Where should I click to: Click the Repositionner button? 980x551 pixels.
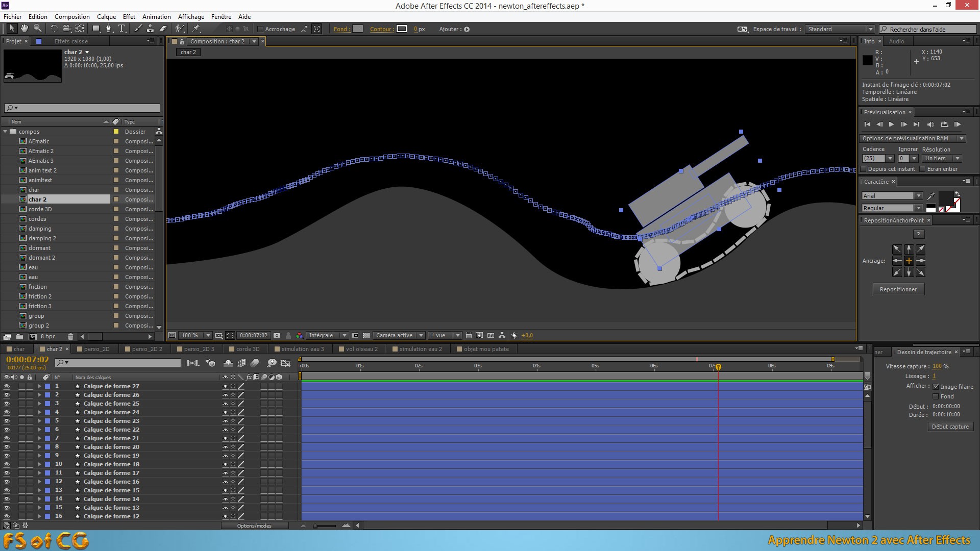[x=898, y=289]
